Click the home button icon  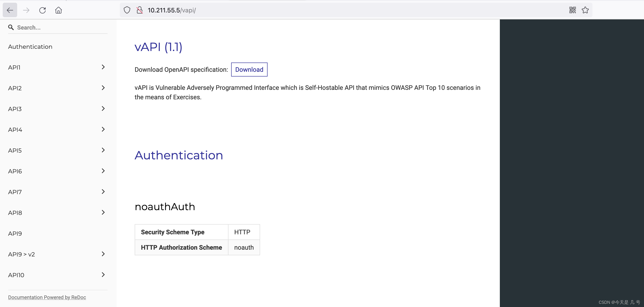click(x=58, y=10)
